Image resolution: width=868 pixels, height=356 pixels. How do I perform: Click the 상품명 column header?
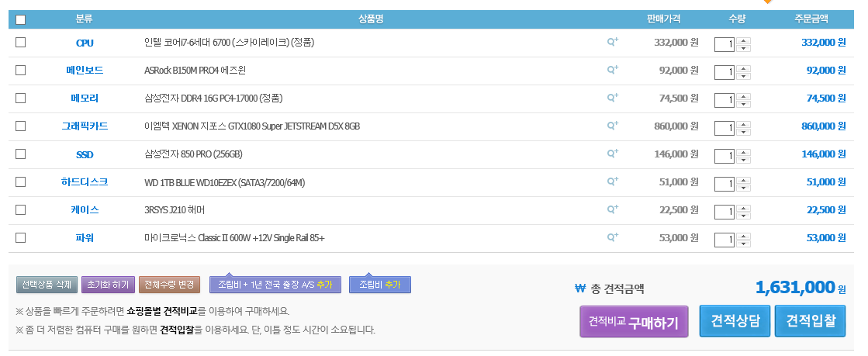tap(370, 19)
